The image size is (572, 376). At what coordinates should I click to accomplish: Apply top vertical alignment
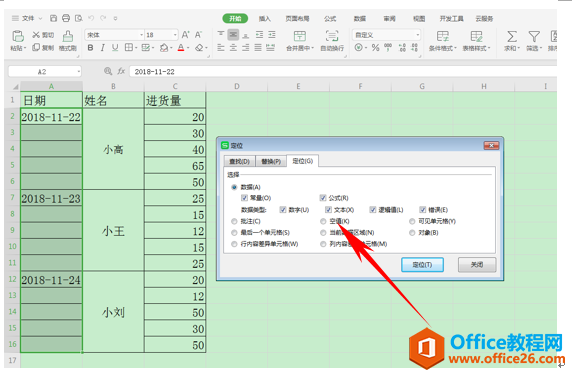click(221, 35)
